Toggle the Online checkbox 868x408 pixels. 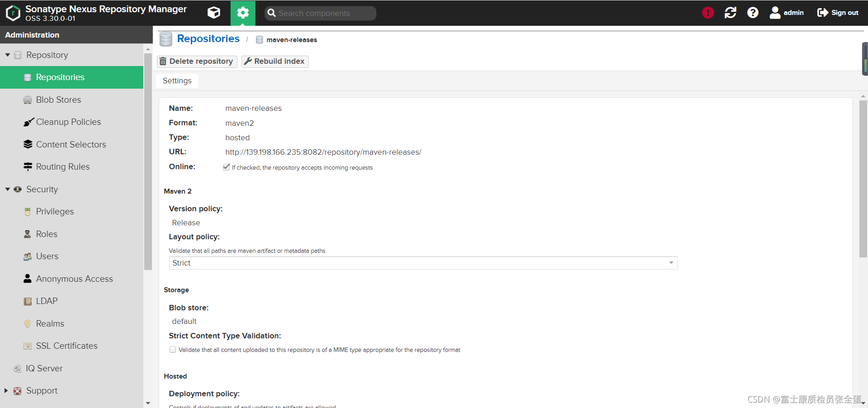[x=226, y=167]
